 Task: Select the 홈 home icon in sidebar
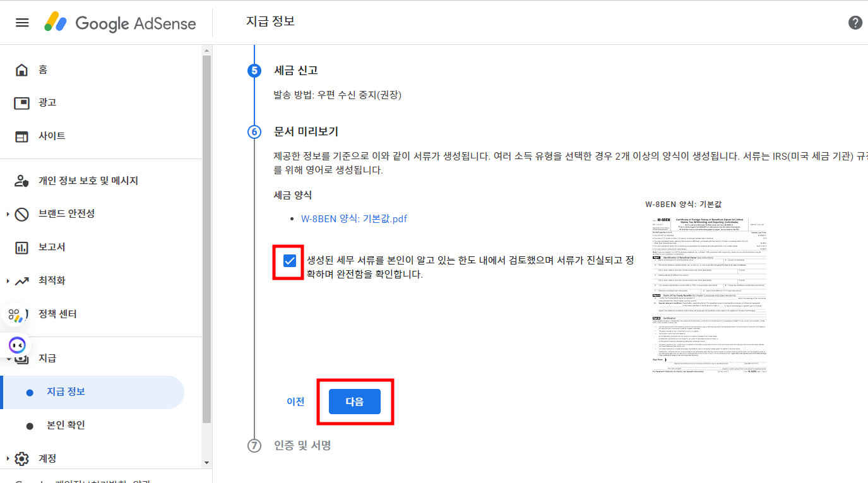point(22,69)
